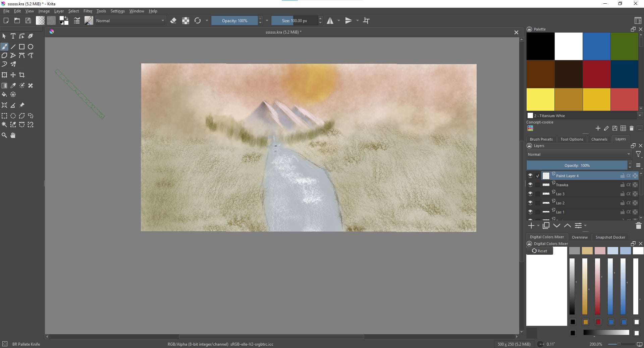Toggle visibility of Las 2 layer
The height and width of the screenshot is (348, 644).
530,203
